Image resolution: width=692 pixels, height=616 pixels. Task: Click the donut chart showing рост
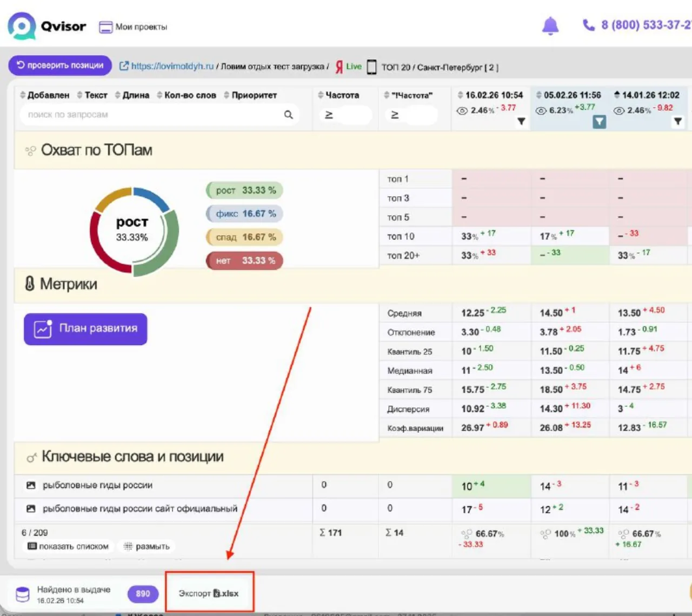pyautogui.click(x=134, y=231)
